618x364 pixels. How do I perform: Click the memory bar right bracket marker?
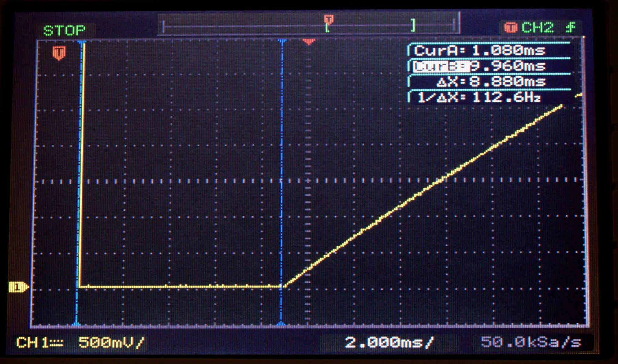(413, 25)
